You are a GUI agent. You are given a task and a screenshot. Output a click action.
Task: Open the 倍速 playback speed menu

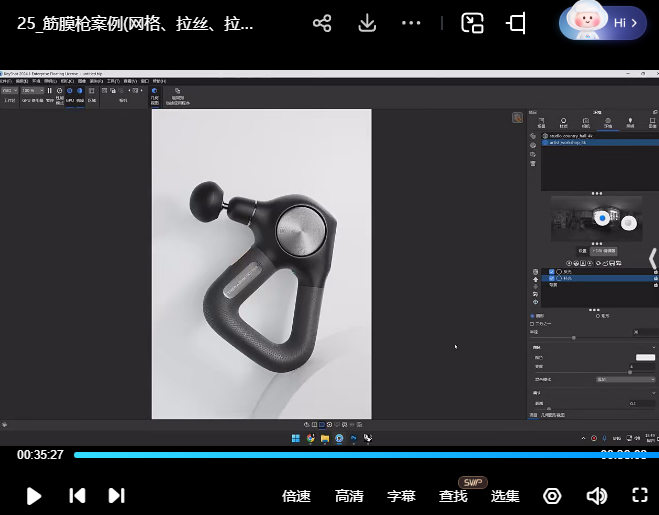tap(296, 496)
